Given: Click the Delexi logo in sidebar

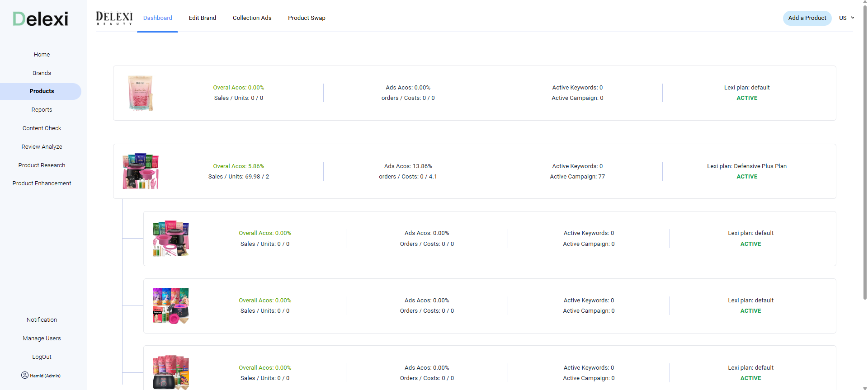Looking at the screenshot, I should coord(41,19).
